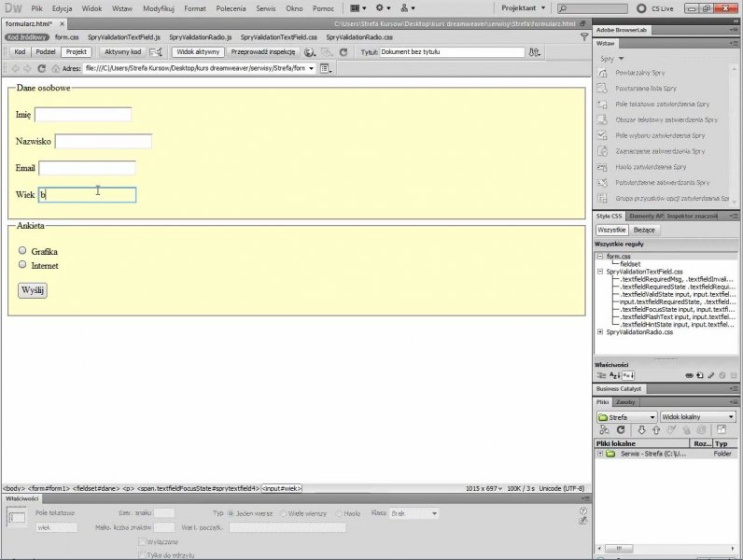The image size is (743, 560).
Task: Delete CSS rule with the trash icon
Action: pyautogui.click(x=734, y=375)
